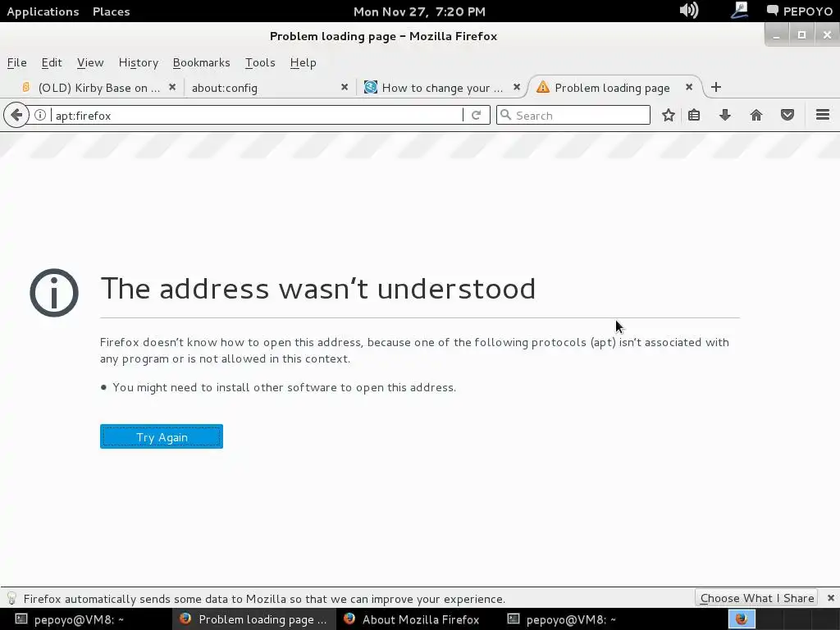Open the Places menu
Viewport: 840px width, 630px height.
tap(112, 11)
